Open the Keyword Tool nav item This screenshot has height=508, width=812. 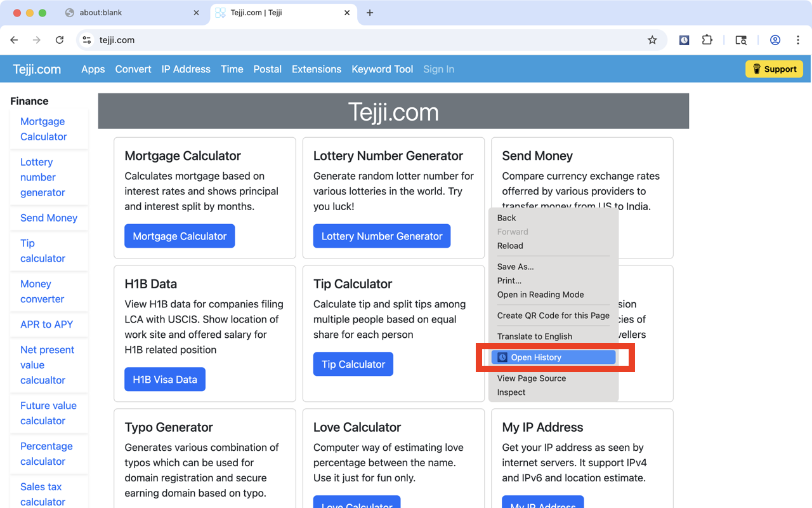coord(383,69)
